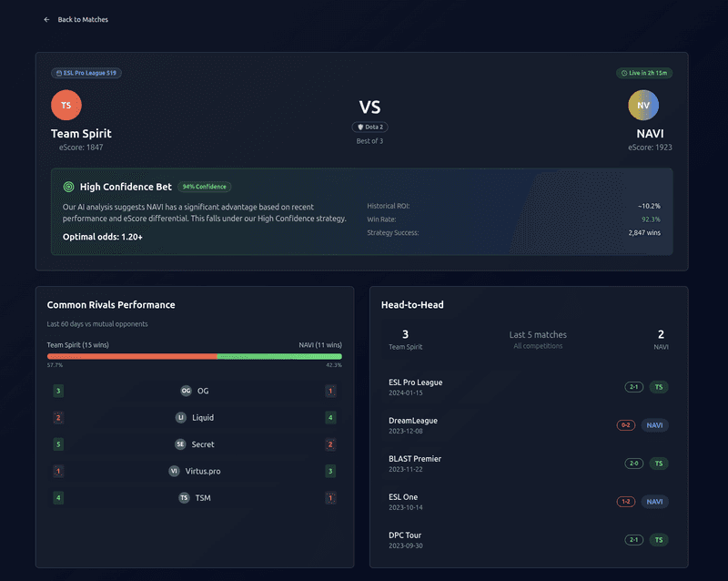
Task: Click the ESL Pro League match row
Action: click(529, 387)
